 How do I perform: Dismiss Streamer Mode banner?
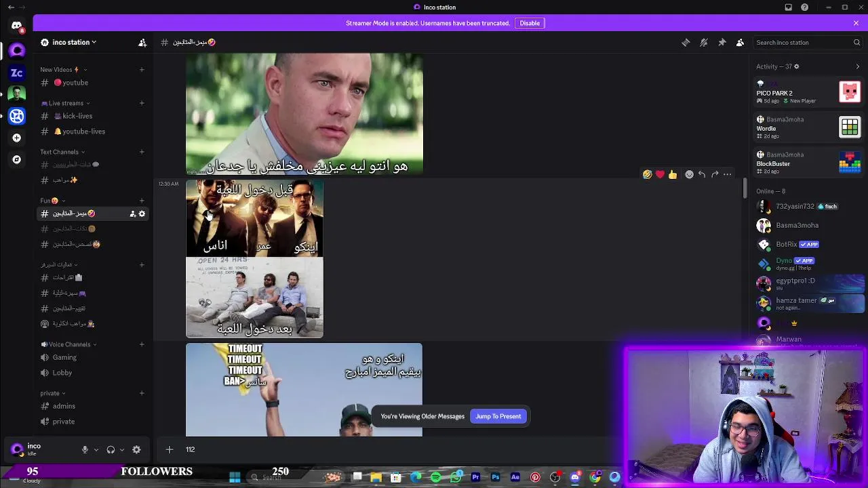point(856,23)
